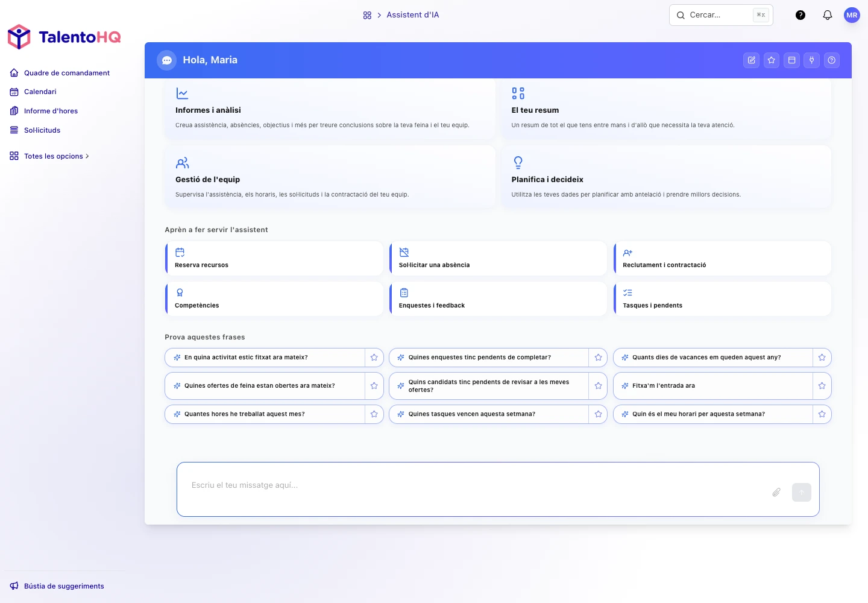Screen dimensions: 868x603
Task: Click the house icon next to Quadre de comandament
Action: 14,73
